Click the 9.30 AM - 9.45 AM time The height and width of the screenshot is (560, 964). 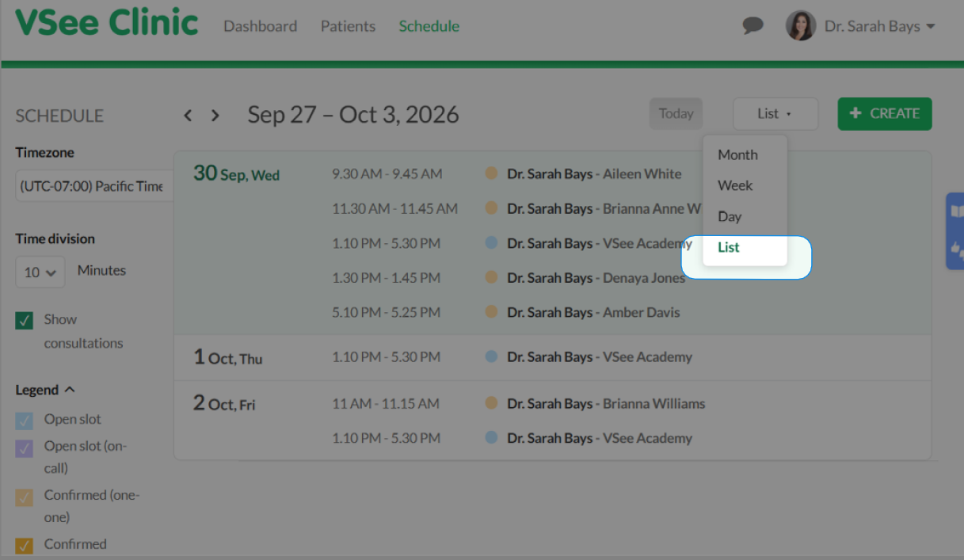(387, 173)
